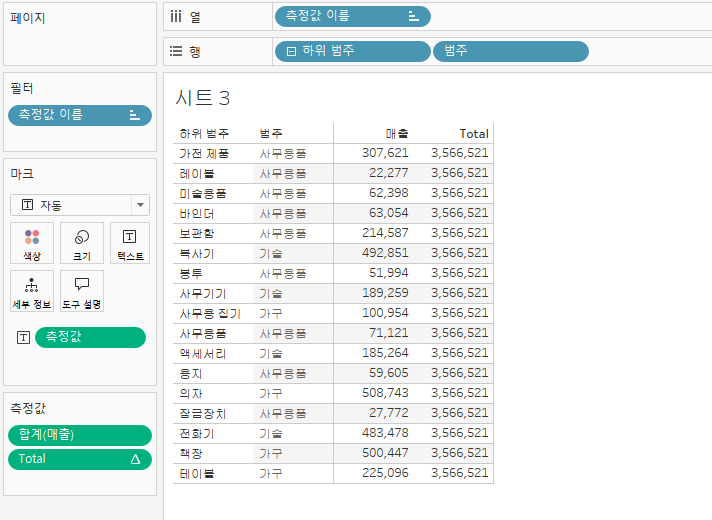Image resolution: width=712 pixels, height=520 pixels.
Task: Select the 바인더 row label
Action: 197,213
